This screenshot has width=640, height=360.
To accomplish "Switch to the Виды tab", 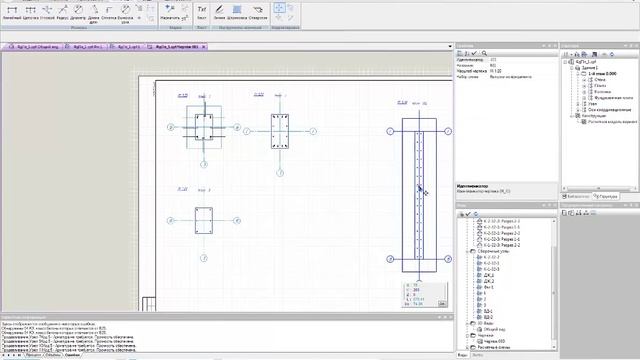I will pos(462,355).
